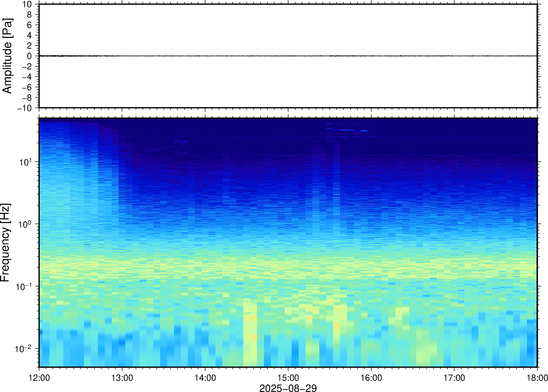Image resolution: width=548 pixels, height=392 pixels.
Task: Click the 14:00 time axis label
Action: click(x=205, y=378)
